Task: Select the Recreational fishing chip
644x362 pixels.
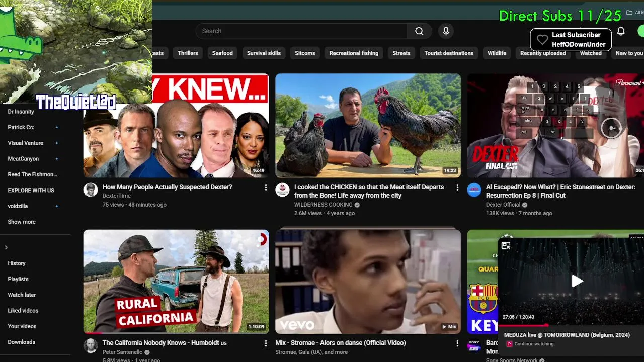Action: coord(354,53)
